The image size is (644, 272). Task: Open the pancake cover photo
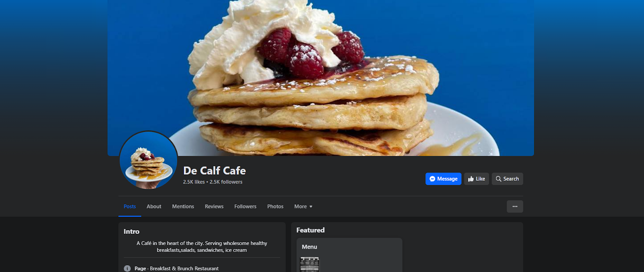click(x=321, y=78)
